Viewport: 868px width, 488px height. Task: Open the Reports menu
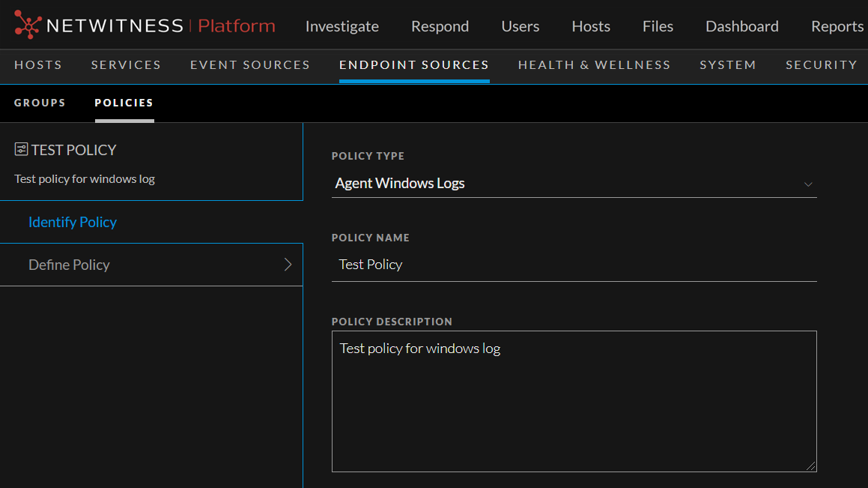tap(837, 26)
